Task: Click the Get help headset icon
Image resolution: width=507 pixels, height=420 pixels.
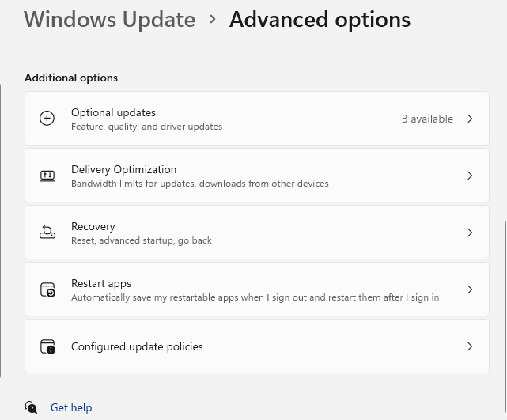Action: (x=31, y=407)
